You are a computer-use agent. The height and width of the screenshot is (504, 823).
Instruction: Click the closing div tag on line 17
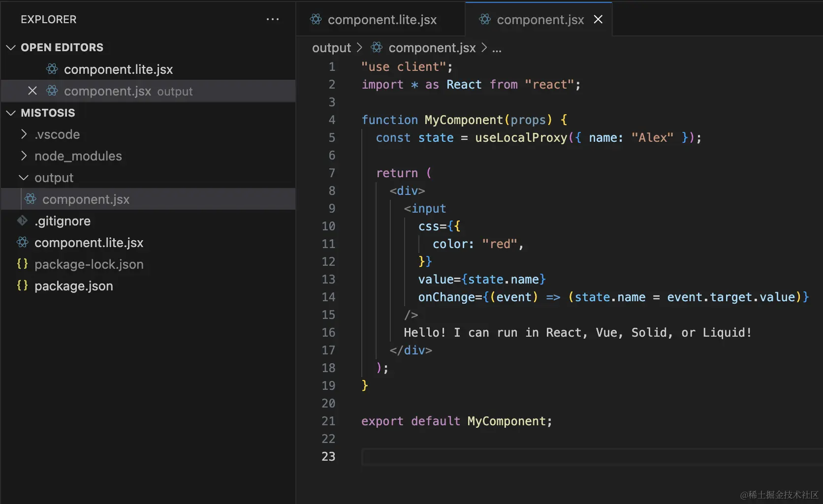411,350
